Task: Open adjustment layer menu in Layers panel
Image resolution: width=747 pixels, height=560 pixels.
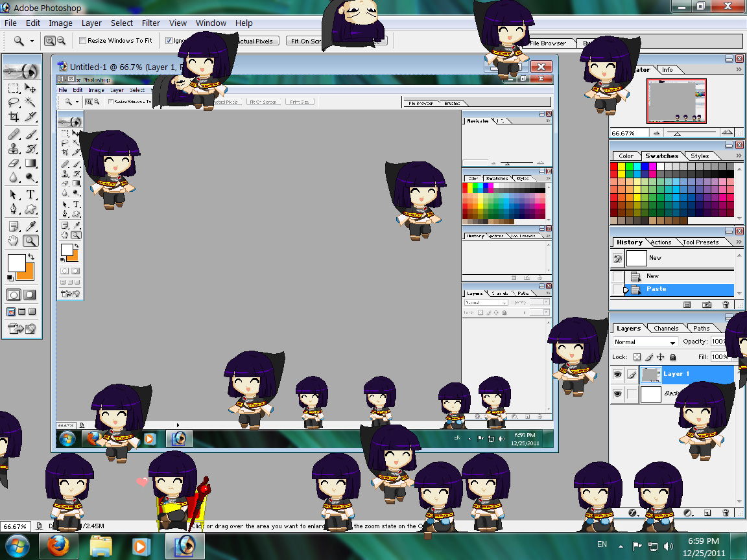Action: tap(688, 513)
